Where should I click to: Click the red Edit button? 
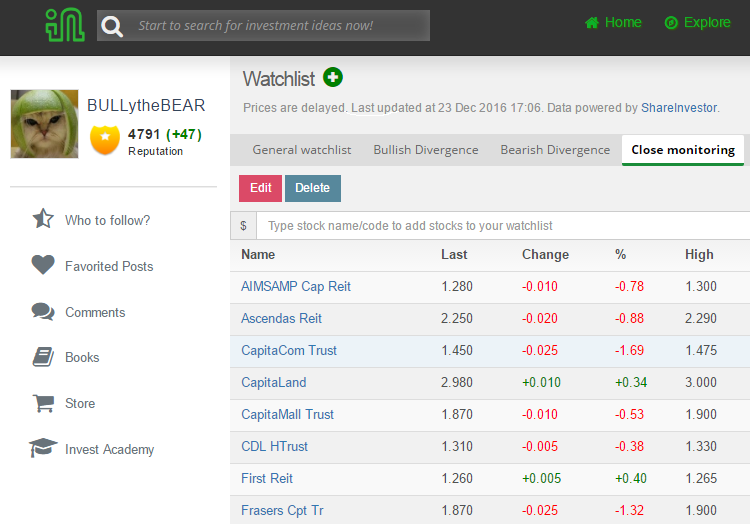coord(261,188)
